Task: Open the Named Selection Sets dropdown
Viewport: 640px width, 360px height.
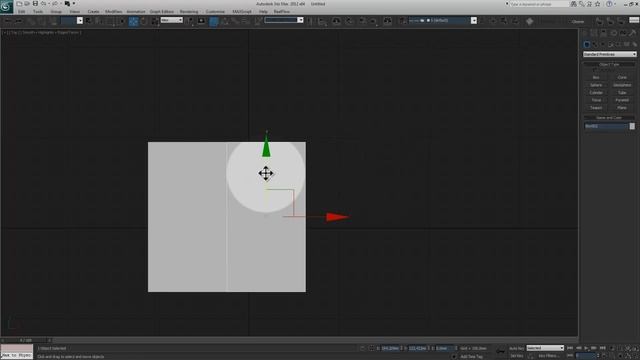Action: point(284,20)
